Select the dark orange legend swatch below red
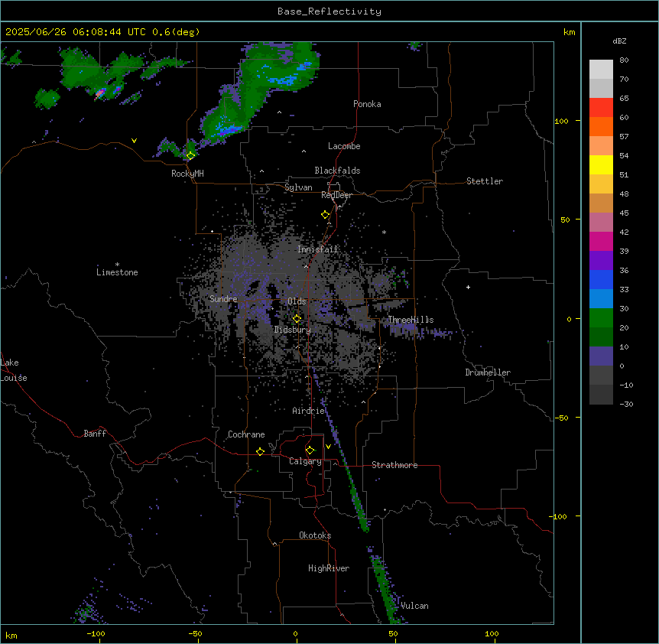 click(601, 127)
